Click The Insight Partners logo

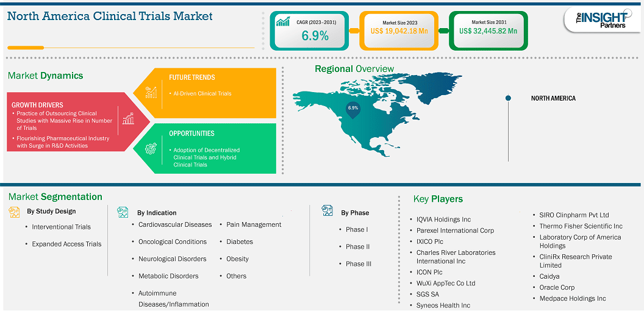[603, 20]
